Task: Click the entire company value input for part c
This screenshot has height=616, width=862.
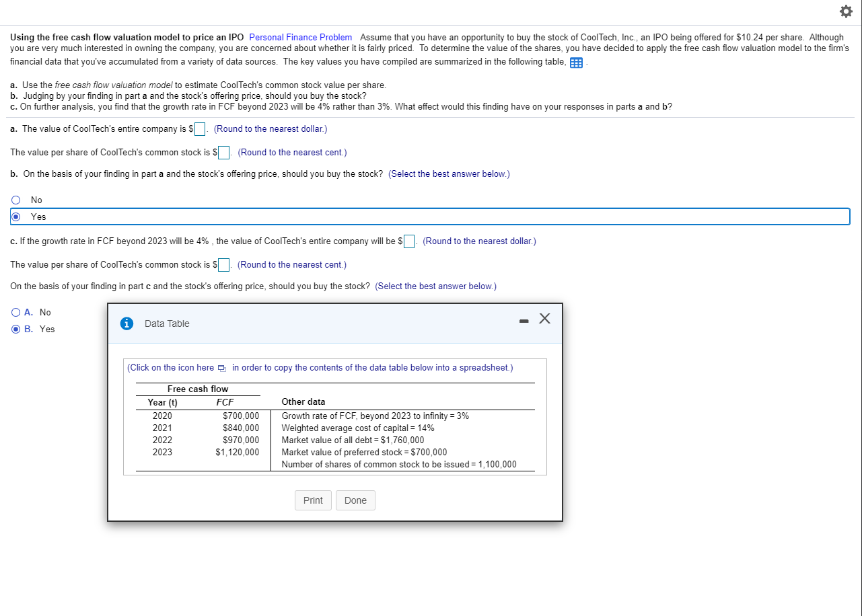Action: click(409, 241)
